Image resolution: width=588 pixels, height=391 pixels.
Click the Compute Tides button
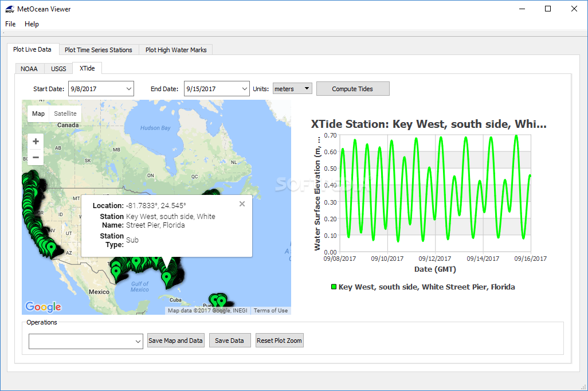(x=352, y=89)
